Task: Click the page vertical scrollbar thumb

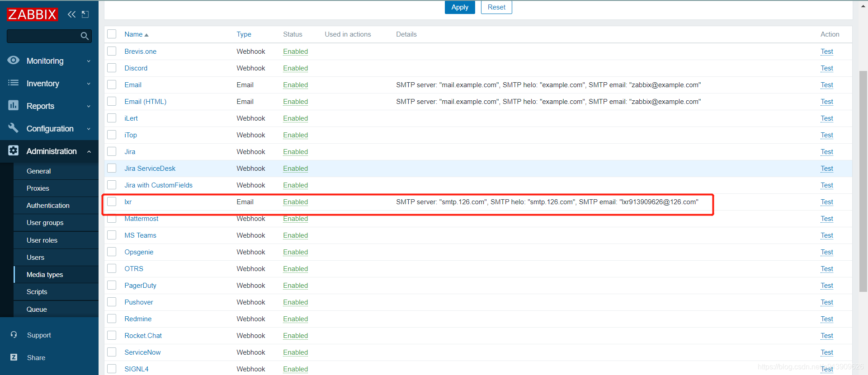Action: coord(863,181)
